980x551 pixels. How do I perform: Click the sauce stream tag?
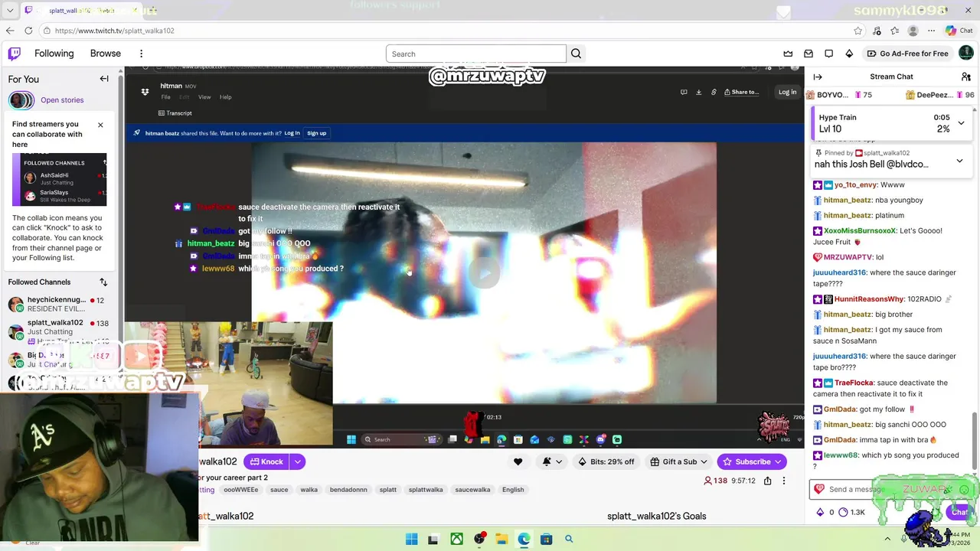(279, 490)
